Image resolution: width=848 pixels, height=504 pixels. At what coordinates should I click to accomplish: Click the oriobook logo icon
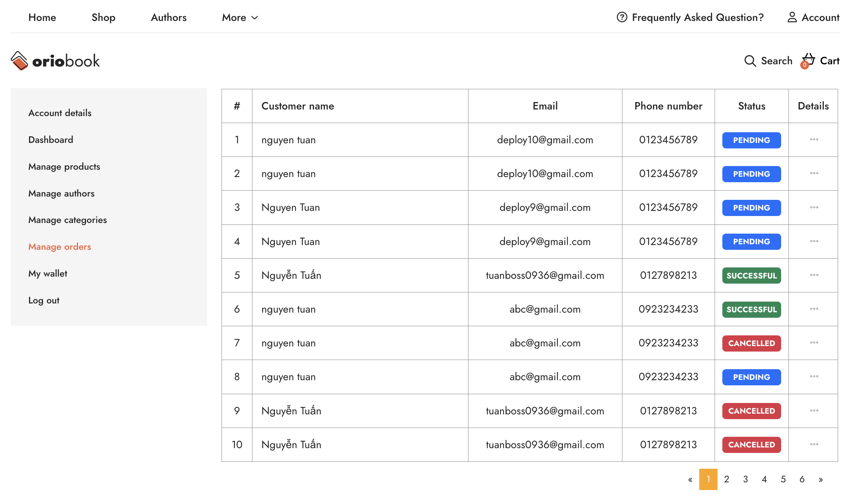[19, 61]
